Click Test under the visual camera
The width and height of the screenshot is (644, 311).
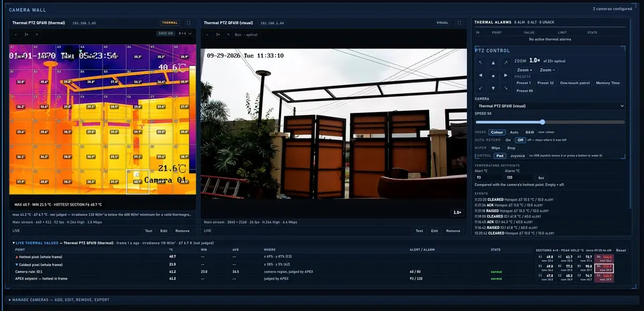tap(419, 231)
